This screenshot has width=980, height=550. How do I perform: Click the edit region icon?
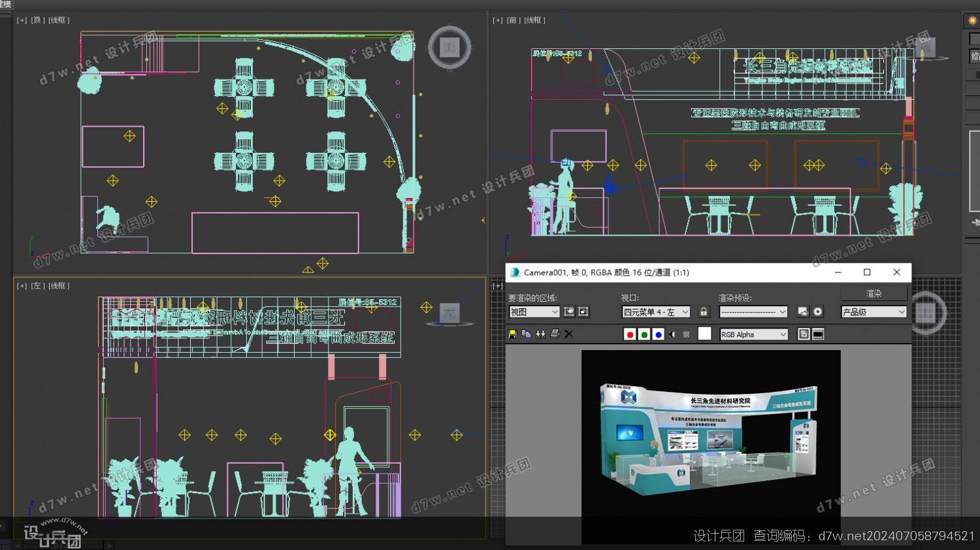(569, 312)
